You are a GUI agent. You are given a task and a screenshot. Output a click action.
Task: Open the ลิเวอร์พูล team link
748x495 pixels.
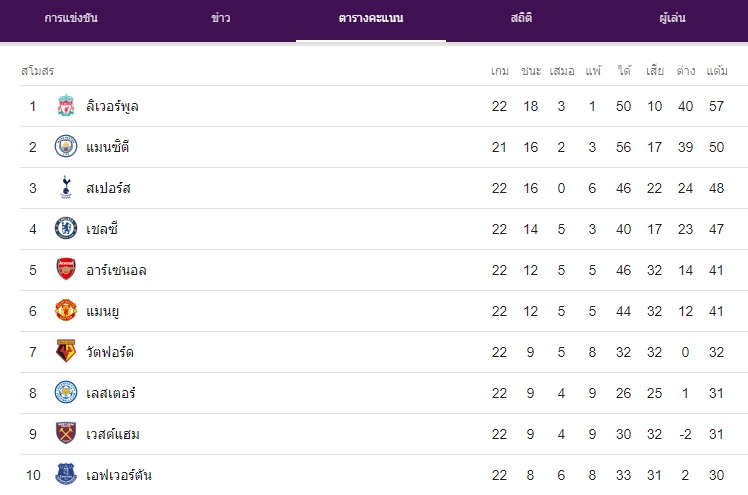coord(112,106)
